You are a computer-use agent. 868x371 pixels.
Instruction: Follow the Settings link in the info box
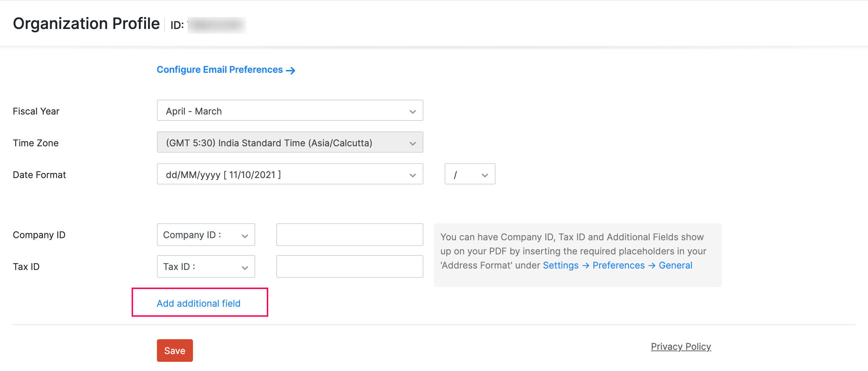(561, 266)
